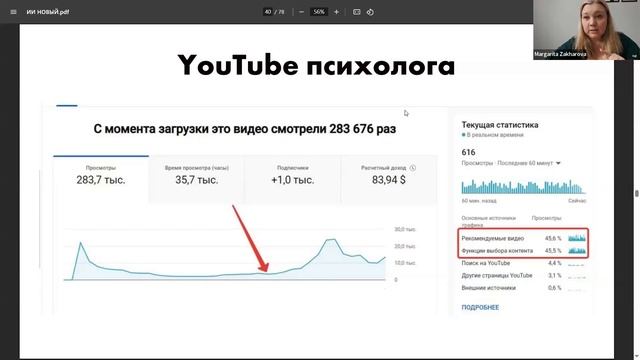Click the Поиск на YouTube row
Viewport: 640px width, 360px height.
point(523,263)
